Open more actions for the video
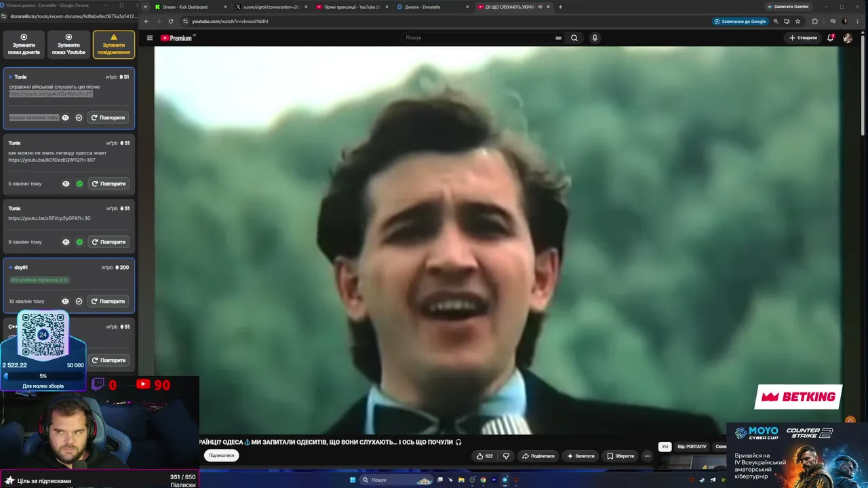The image size is (868, 488). (x=647, y=456)
